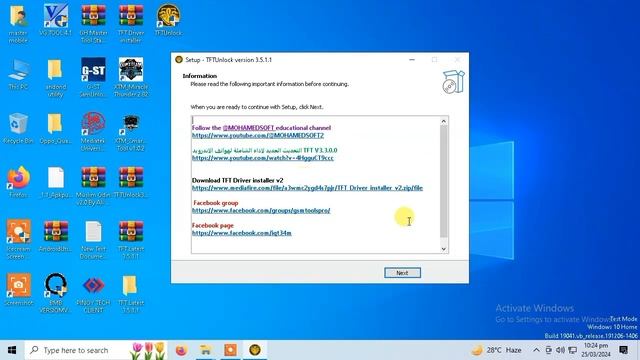Select the Screenshot shortcut icon
Viewport: 640px width, 360px height.
(18, 290)
